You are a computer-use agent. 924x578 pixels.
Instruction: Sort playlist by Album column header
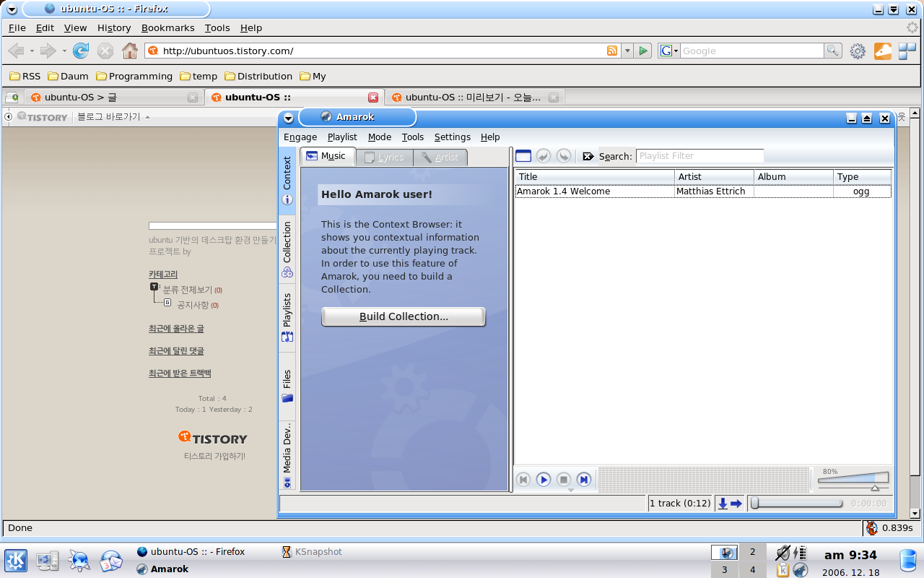[x=793, y=176]
